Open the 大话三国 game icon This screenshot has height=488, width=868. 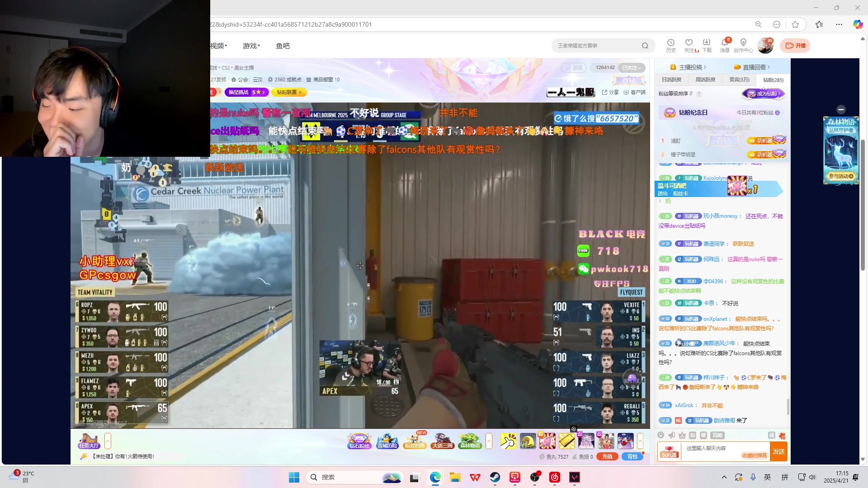[442, 441]
